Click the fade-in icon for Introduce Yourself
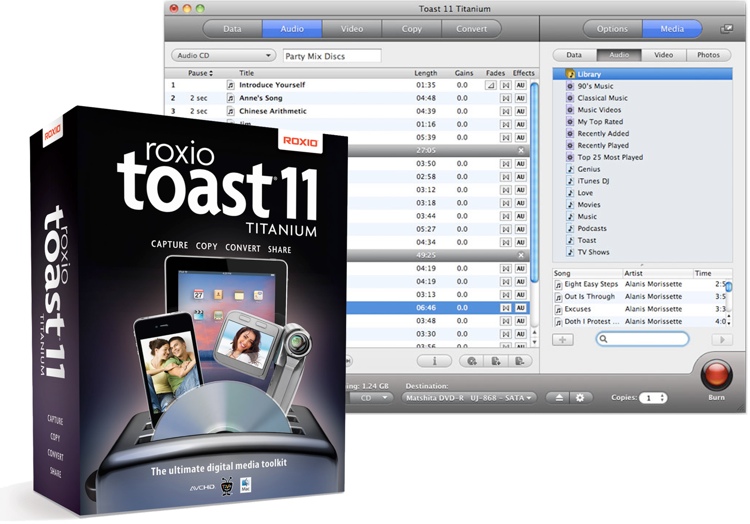Screen dimensions: 750x524 [490, 85]
